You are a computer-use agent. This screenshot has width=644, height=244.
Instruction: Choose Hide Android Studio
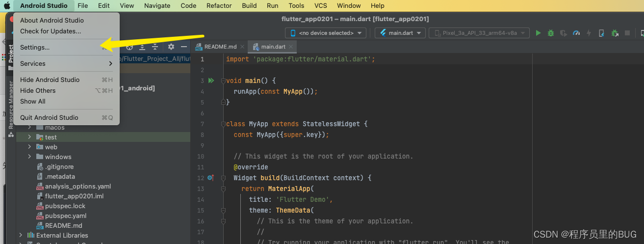tap(66, 80)
